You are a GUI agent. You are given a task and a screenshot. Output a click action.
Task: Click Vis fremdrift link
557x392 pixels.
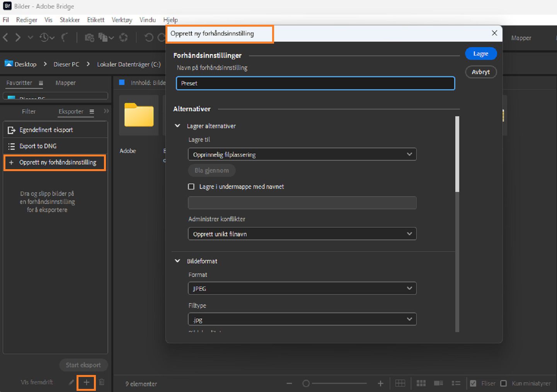tap(37, 382)
